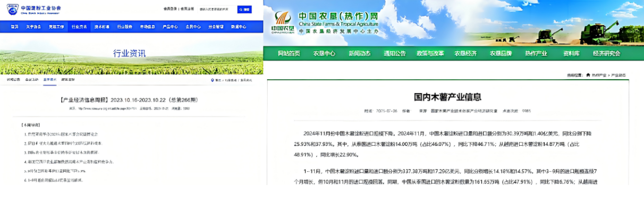Switch to the 通知公告 sub-tab
The height and width of the screenshot is (200, 644).
tap(14, 79)
